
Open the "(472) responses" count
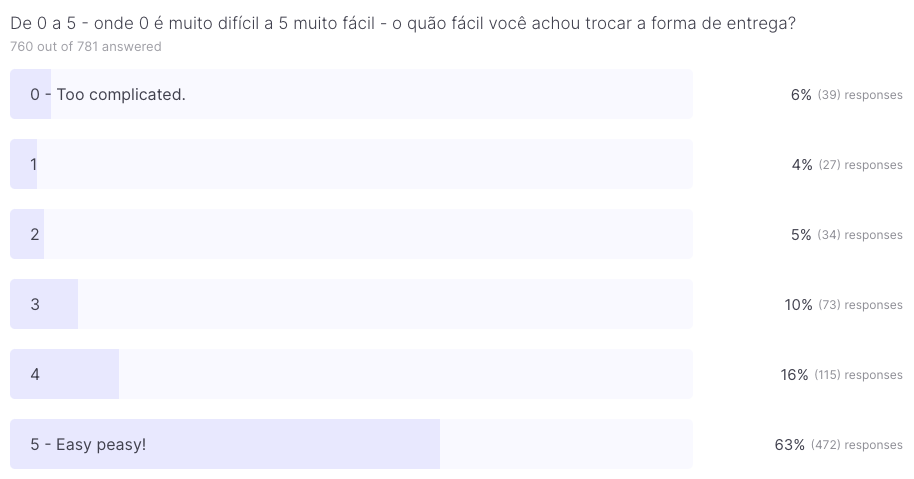click(856, 445)
